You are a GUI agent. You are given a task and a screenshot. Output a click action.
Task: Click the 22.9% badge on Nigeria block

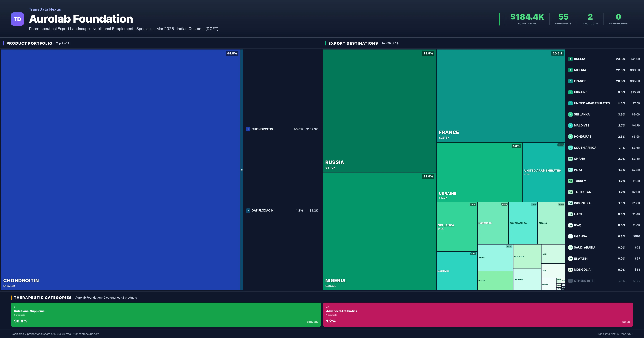[x=428, y=177]
